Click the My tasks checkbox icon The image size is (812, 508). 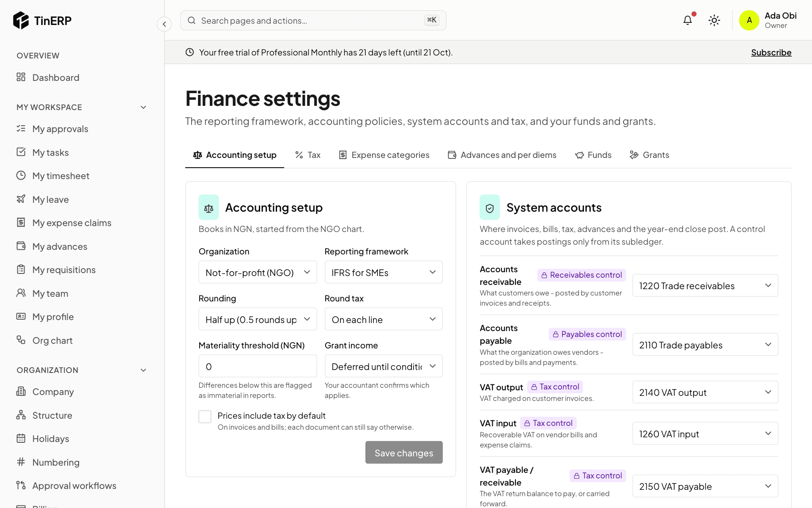point(21,152)
